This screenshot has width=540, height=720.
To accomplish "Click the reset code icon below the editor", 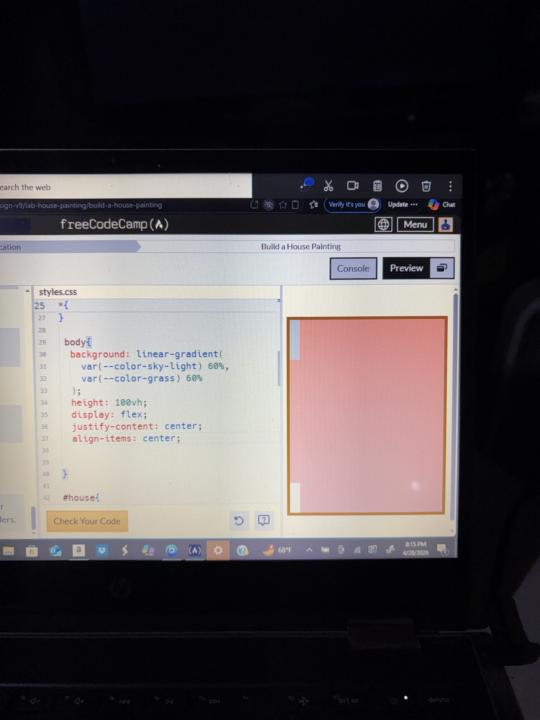I will [x=239, y=521].
